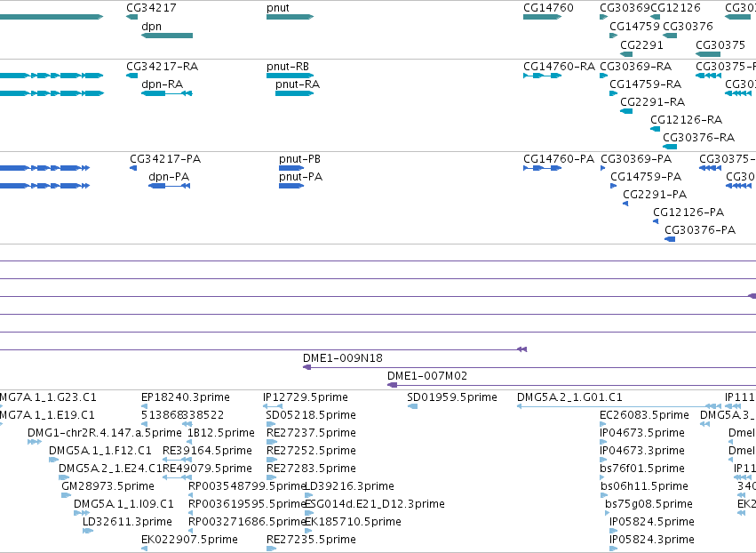Screen dimensions: 756x553
Task: Select the pnut-PB CDS label
Action: point(299,159)
